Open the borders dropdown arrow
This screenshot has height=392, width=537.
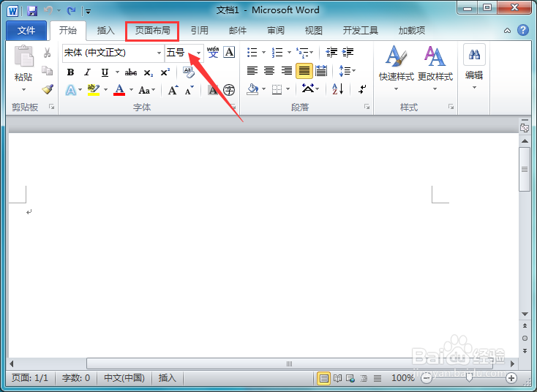(x=288, y=89)
